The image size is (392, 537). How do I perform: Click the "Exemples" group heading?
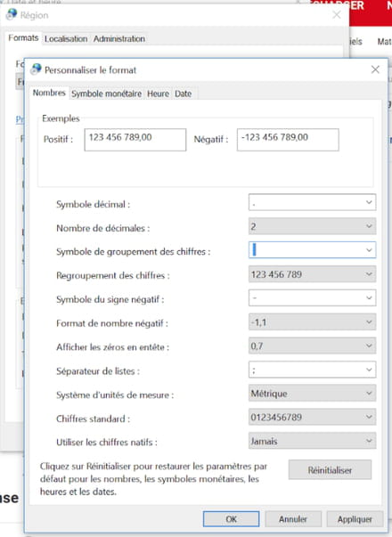61,118
